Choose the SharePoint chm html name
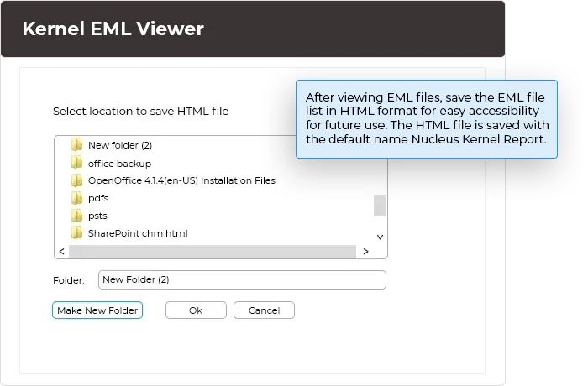Screen dimensions: 588x386 coord(138,233)
